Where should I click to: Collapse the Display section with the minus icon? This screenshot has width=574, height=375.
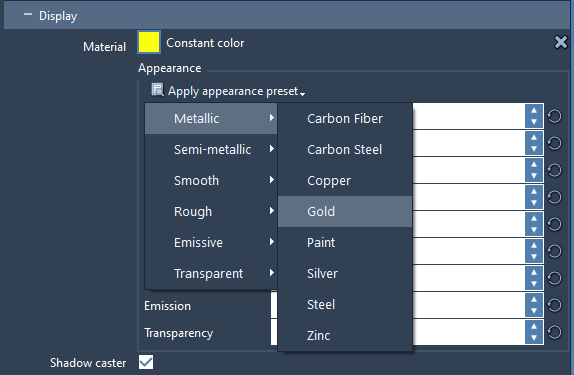28,15
